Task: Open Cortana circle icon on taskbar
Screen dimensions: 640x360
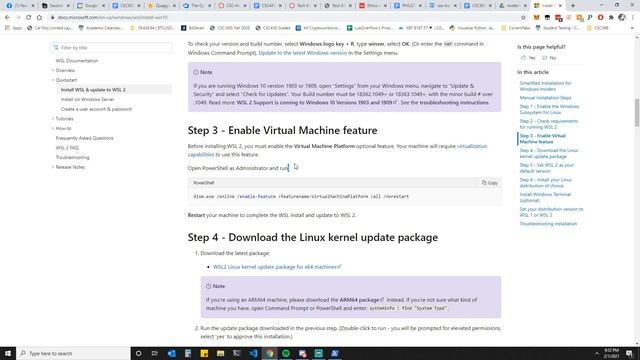Action: pos(138,353)
